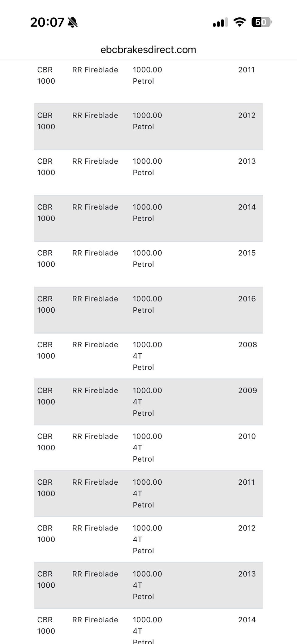Tap CBR 1000 in the 2008 row
Image resolution: width=297 pixels, height=644 pixels.
[x=46, y=350]
